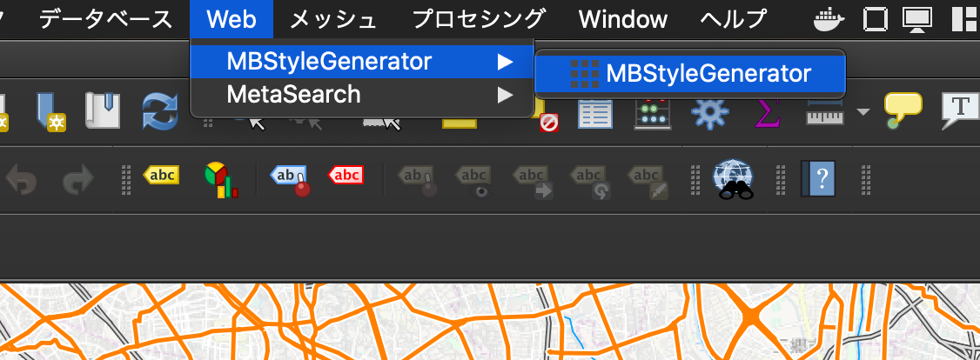Image resolution: width=980 pixels, height=360 pixels.
Task: Select grey change label properties pencil tool
Action: click(648, 181)
